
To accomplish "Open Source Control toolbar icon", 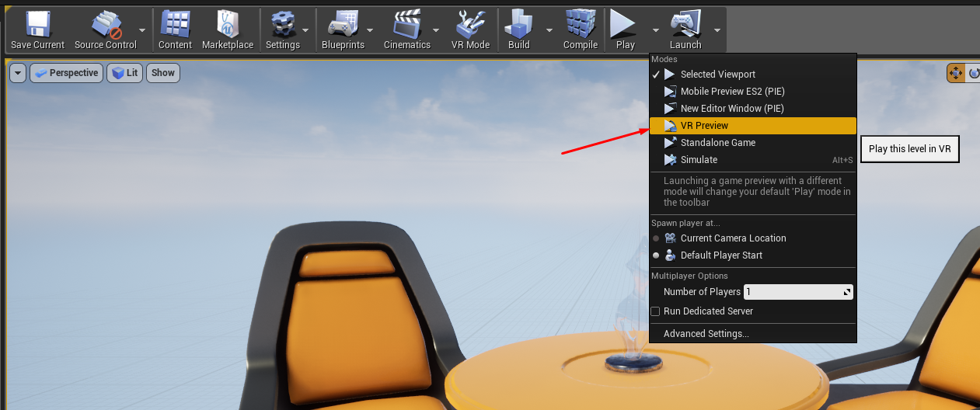I will pyautogui.click(x=106, y=25).
